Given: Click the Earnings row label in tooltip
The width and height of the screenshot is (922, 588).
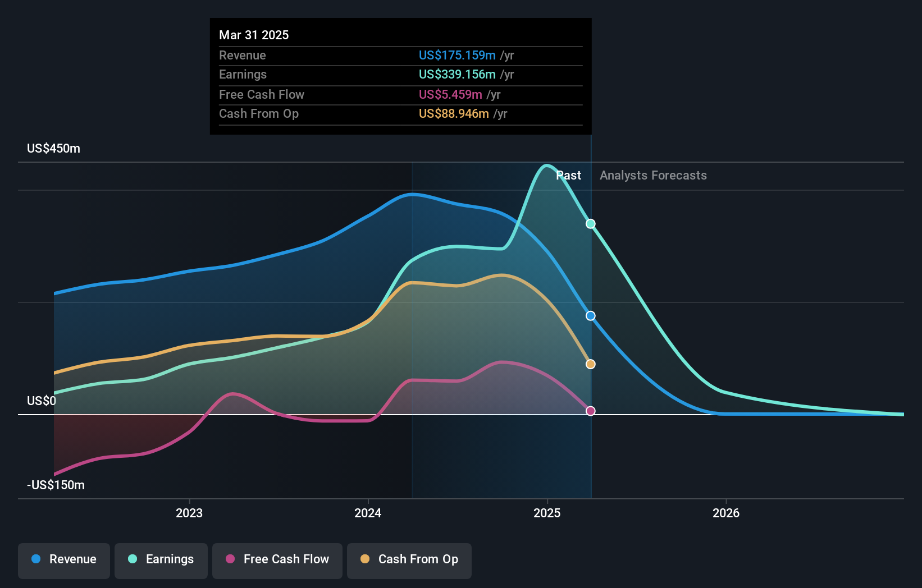Looking at the screenshot, I should pyautogui.click(x=243, y=74).
